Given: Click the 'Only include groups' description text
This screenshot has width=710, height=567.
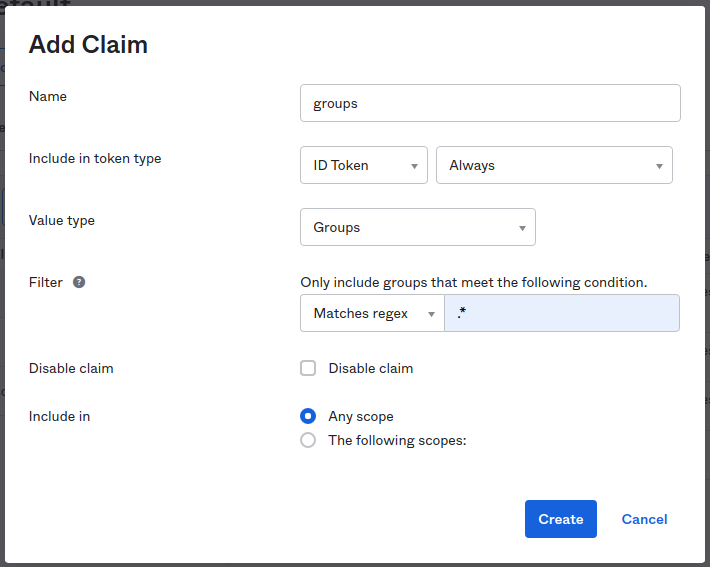Looking at the screenshot, I should coord(473,283).
